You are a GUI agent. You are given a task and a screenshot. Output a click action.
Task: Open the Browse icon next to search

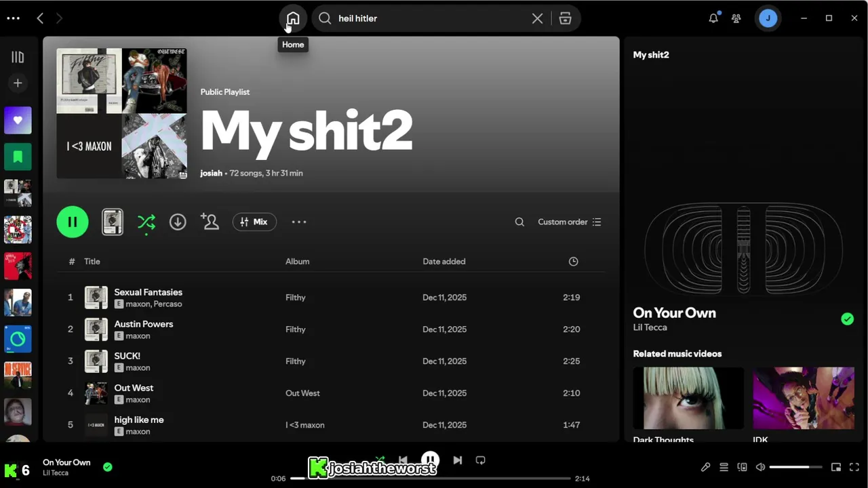[x=565, y=18]
